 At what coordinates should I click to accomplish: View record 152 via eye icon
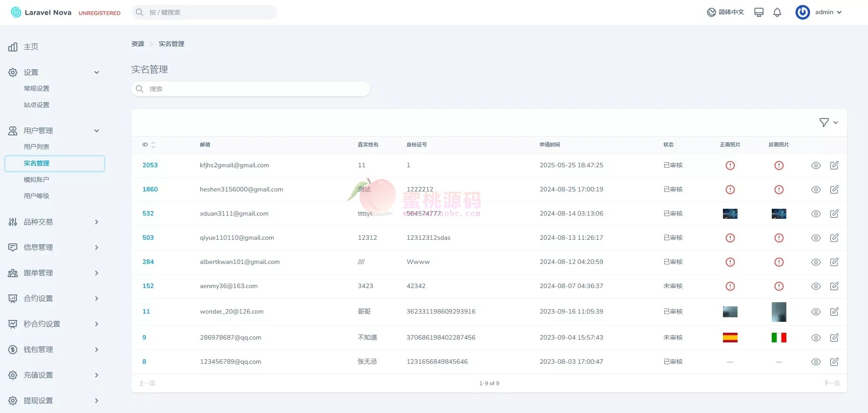coord(816,286)
